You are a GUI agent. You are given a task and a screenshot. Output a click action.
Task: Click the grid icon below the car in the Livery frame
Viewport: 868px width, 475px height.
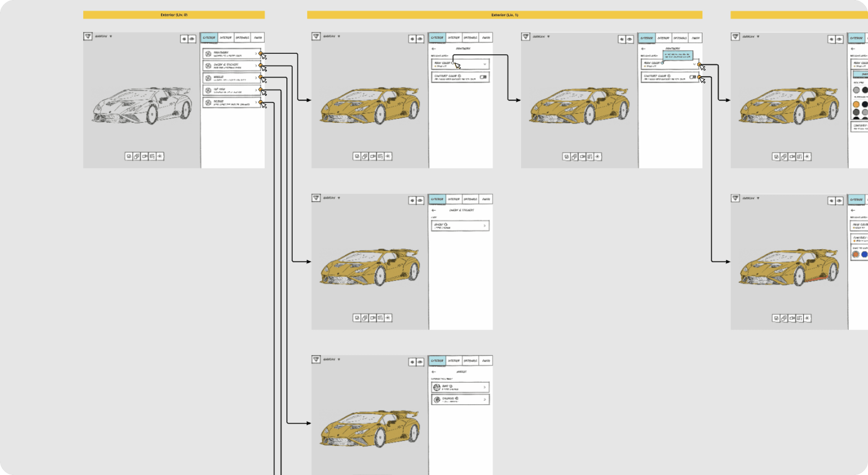click(x=381, y=318)
